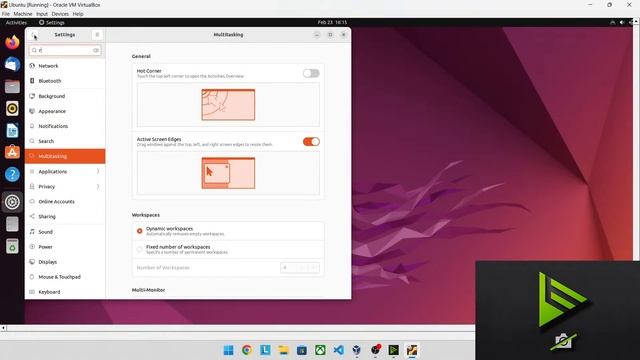The height and width of the screenshot is (360, 640).
Task: Open the system volume icon in Ubuntu top bar
Action: pyautogui.click(x=622, y=22)
